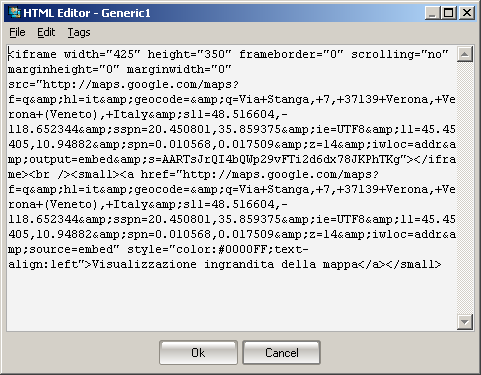
Task: Click the empty area below the HTML code
Action: [232, 300]
